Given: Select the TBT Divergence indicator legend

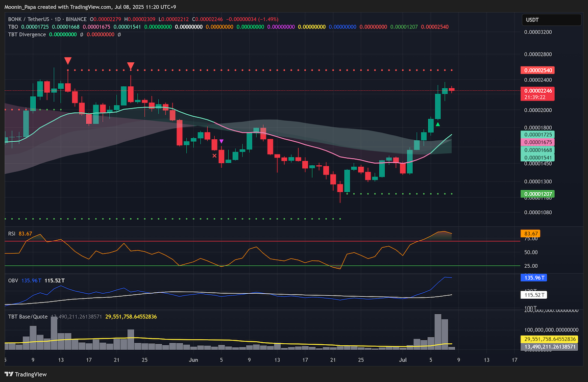Looking at the screenshot, I should pos(27,35).
